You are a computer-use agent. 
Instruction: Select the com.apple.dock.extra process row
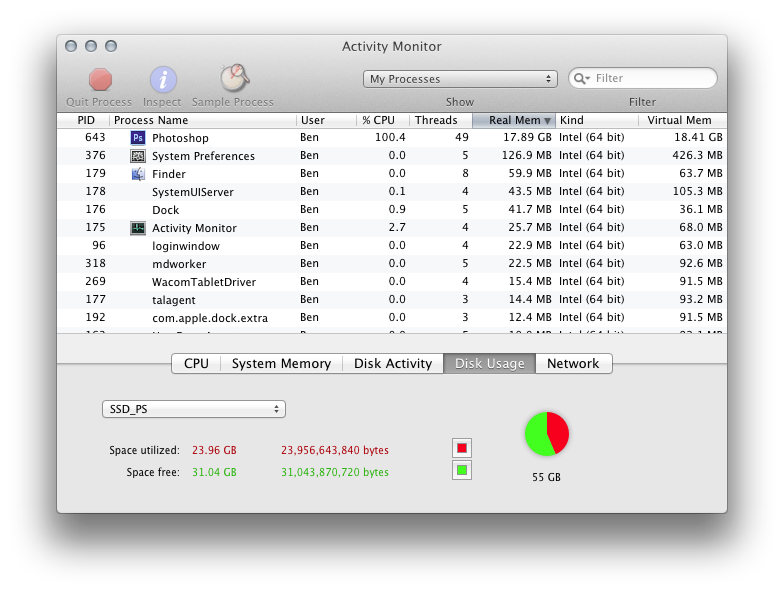point(392,318)
